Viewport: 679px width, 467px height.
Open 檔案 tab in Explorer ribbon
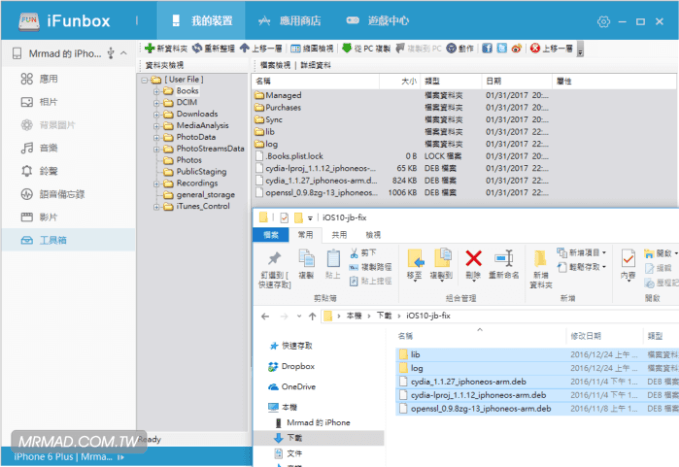(271, 235)
